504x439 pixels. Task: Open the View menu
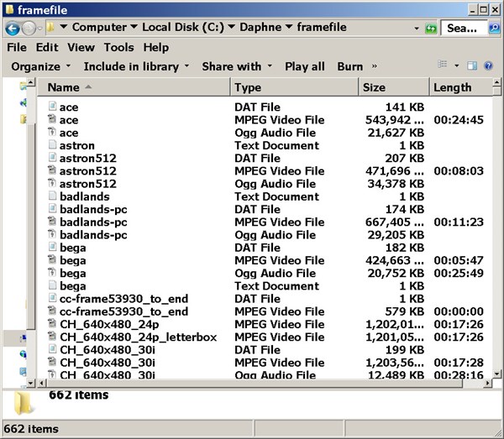click(x=81, y=48)
